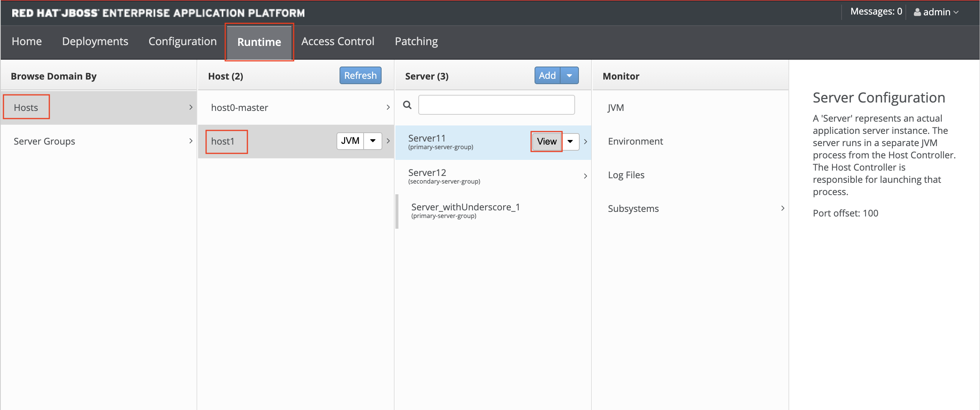Select the host1 host

pos(296,141)
